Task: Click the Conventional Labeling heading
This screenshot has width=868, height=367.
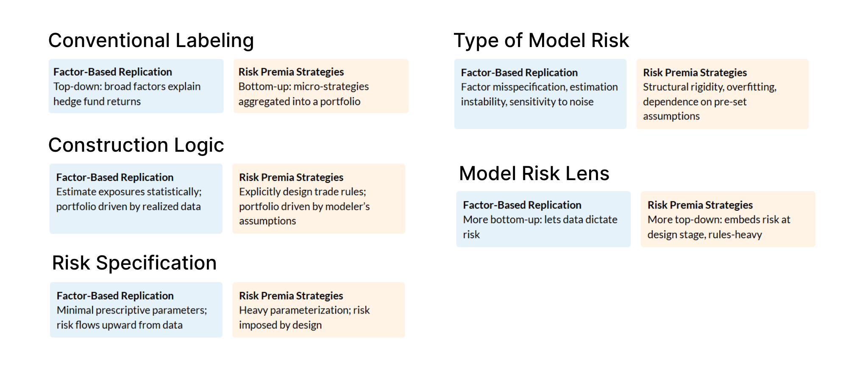Action: click(151, 41)
